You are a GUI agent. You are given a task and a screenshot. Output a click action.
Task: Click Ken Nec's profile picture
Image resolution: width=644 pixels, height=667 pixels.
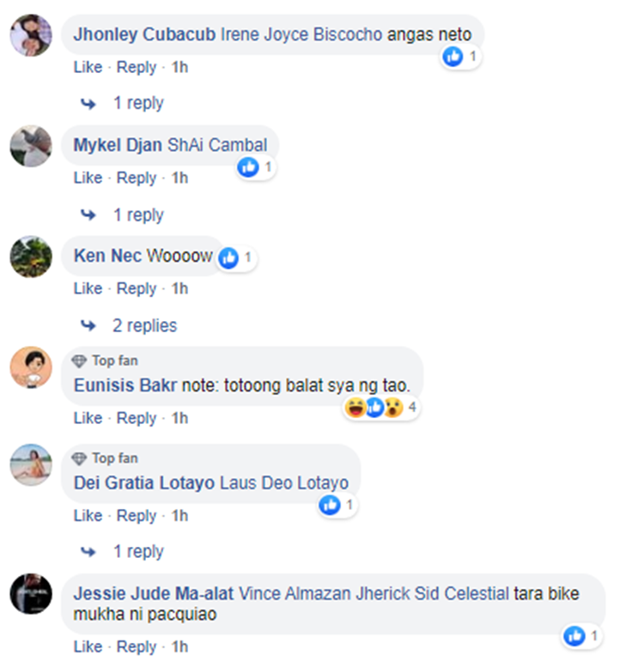(x=31, y=257)
